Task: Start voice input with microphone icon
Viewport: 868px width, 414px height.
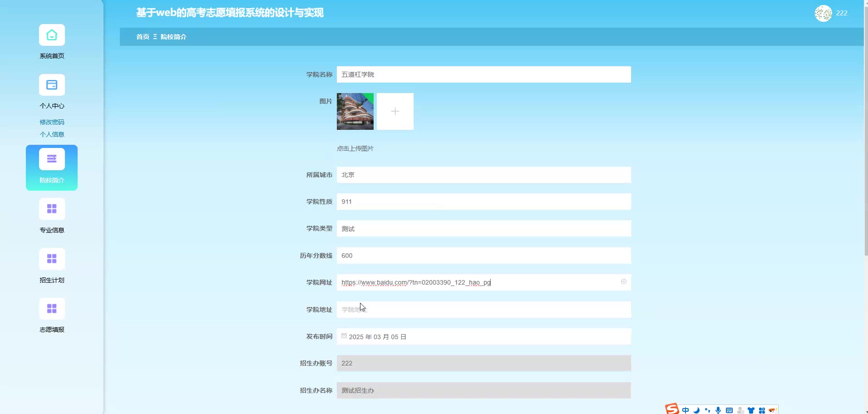Action: 718,410
